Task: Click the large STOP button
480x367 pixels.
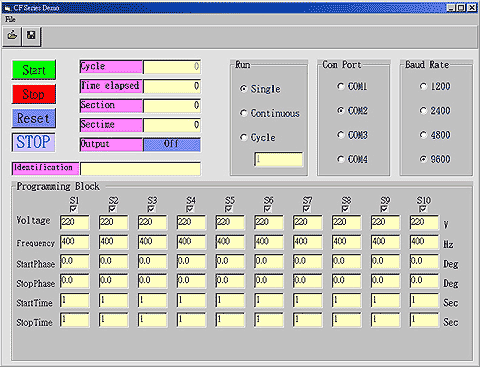Action: pyautogui.click(x=33, y=142)
